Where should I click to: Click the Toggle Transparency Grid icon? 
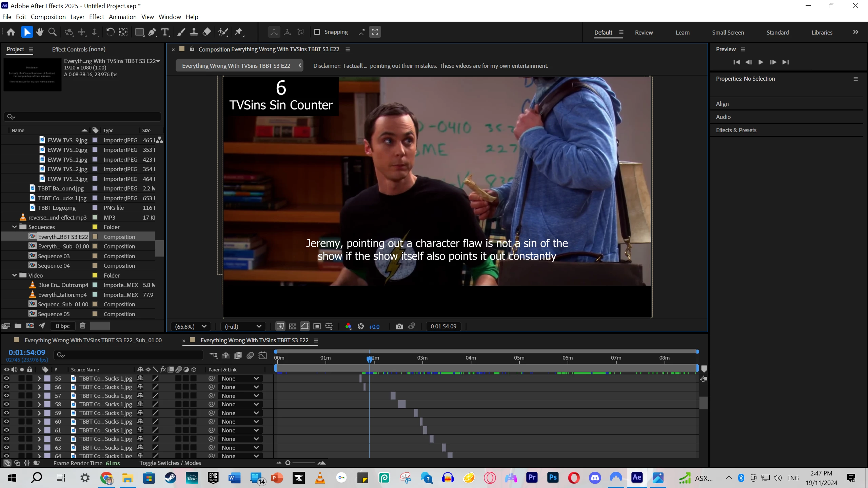[x=292, y=326]
